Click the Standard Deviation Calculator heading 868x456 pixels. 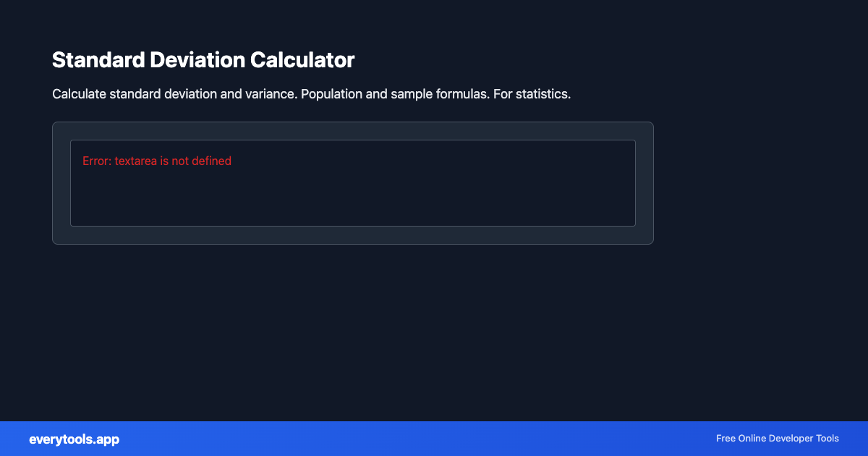[x=203, y=59]
